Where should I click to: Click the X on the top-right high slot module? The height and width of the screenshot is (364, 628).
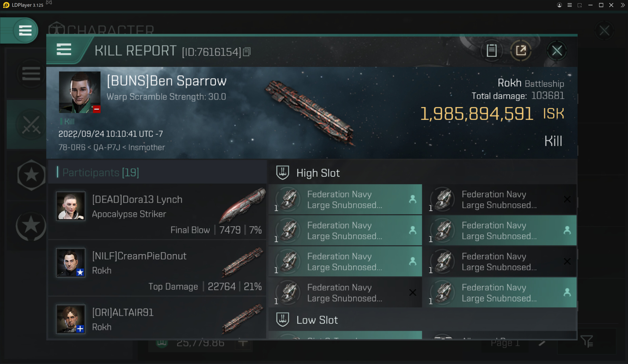pyautogui.click(x=567, y=199)
